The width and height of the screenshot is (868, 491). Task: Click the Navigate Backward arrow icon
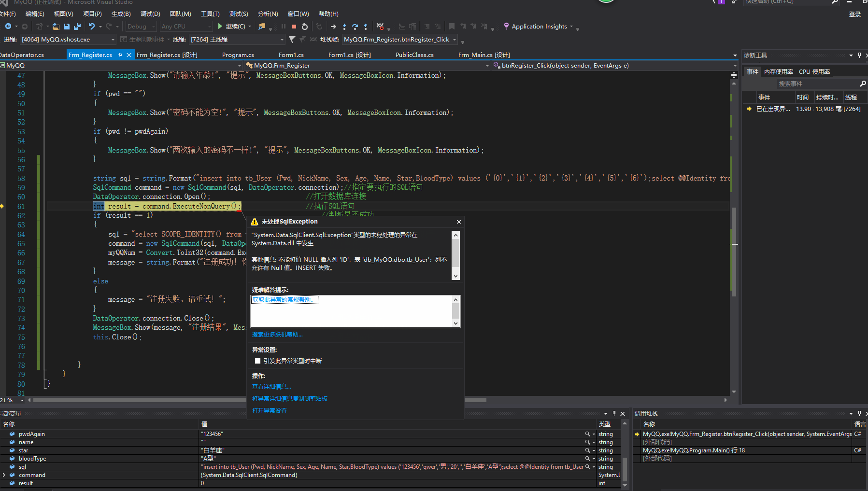[8, 27]
